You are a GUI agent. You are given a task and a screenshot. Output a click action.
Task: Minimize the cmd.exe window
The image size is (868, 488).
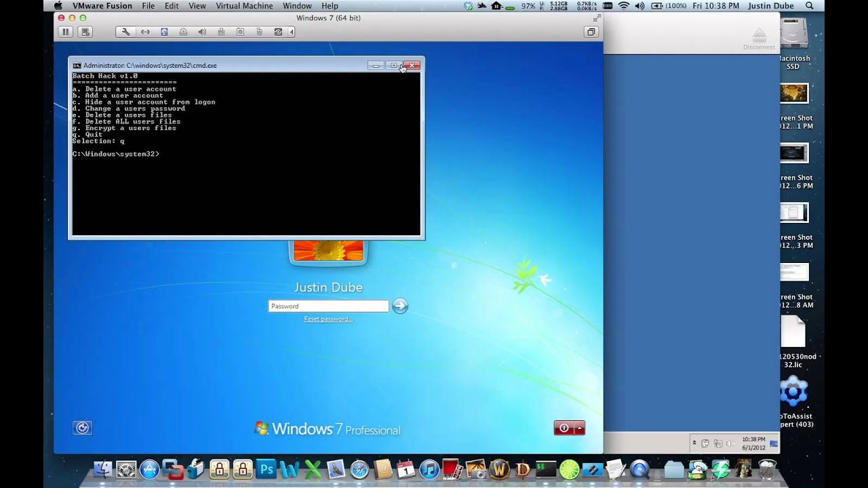coord(376,66)
